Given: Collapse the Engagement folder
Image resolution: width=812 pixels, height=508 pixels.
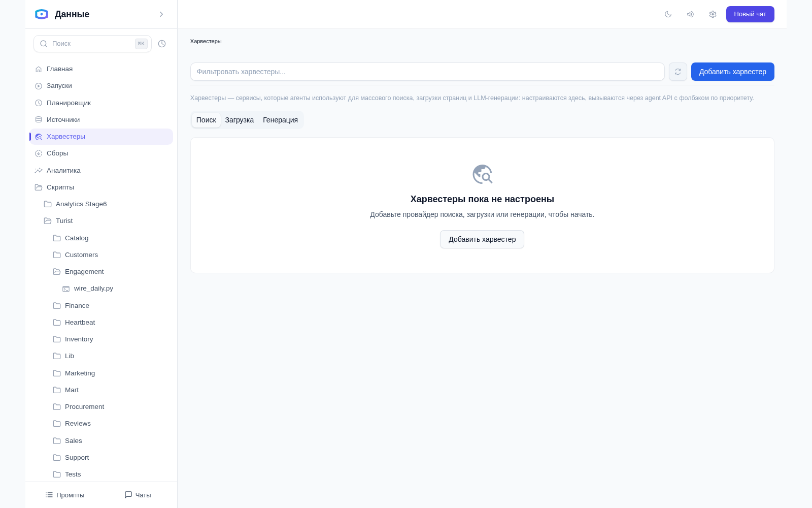Looking at the screenshot, I should (111, 272).
